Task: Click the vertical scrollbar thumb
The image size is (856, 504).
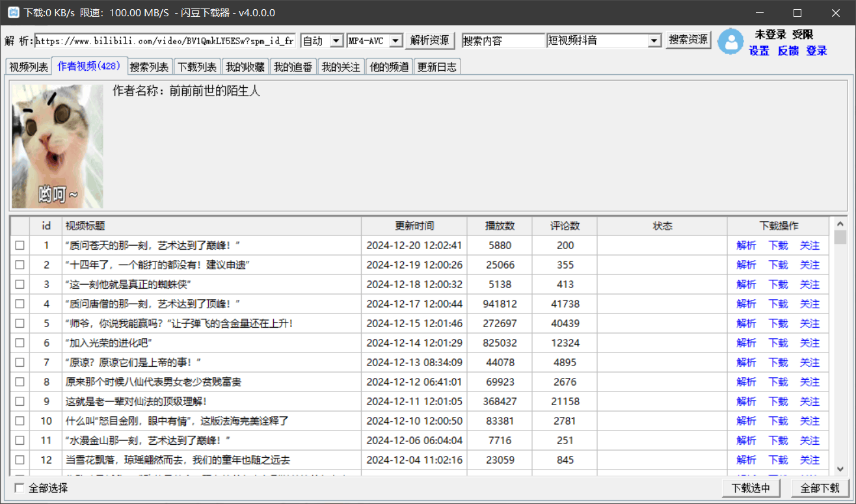Action: coord(840,237)
